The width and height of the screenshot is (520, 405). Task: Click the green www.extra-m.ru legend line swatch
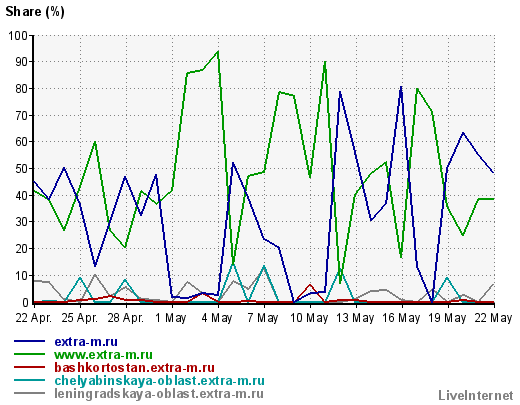(29, 354)
